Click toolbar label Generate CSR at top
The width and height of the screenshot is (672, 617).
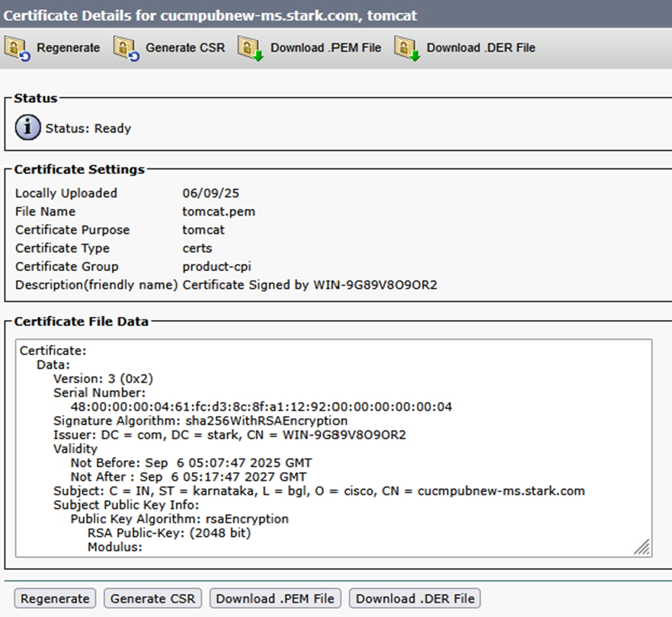[185, 47]
